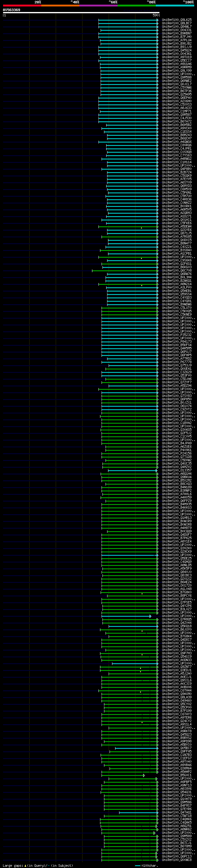The image size is (197, 868).
Task: Select the UniRef100_Q5ECI7 label
Action: (176, 60)
